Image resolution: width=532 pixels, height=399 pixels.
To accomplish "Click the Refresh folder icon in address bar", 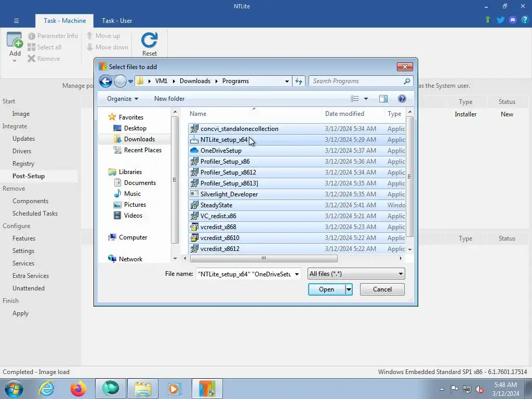I will pyautogui.click(x=299, y=81).
